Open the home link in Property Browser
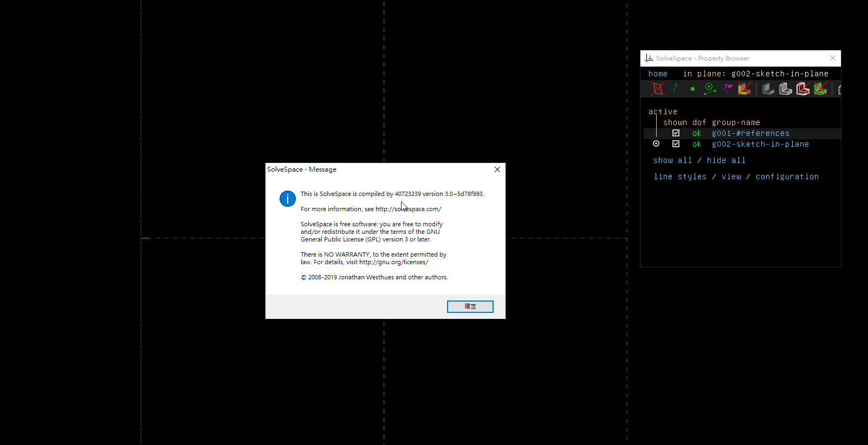The height and width of the screenshot is (445, 868). [x=658, y=74]
